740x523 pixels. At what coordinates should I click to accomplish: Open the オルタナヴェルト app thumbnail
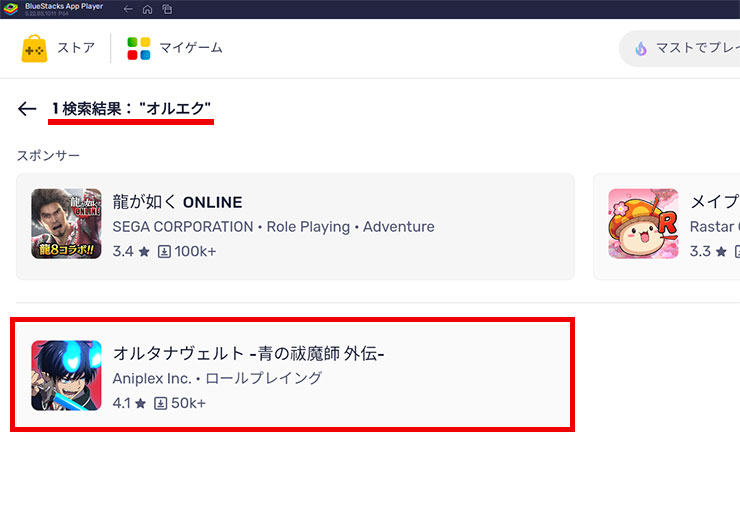(66, 375)
